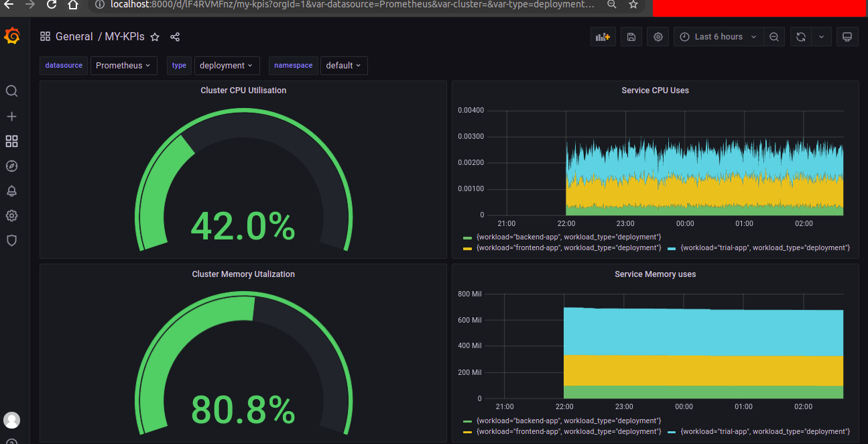868x444 pixels.
Task: Click yellow frontend-app color swatch in CPU legend
Action: tap(467, 248)
